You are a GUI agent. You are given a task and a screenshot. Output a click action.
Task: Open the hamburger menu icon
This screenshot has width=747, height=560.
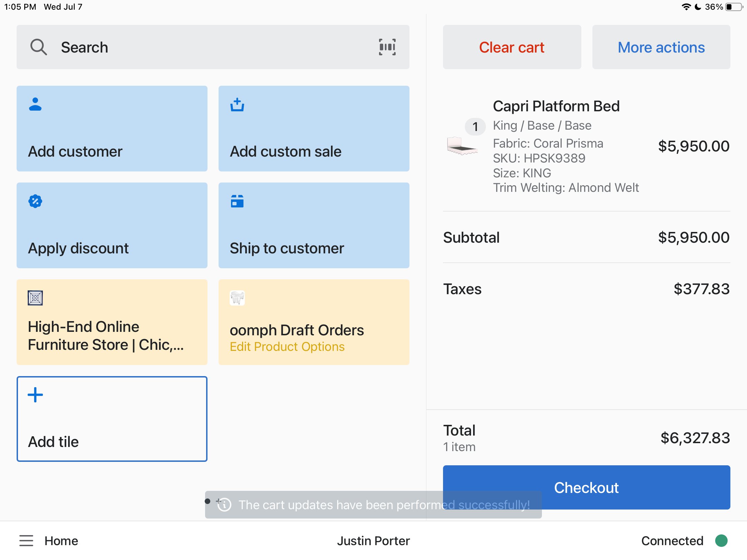(x=26, y=541)
